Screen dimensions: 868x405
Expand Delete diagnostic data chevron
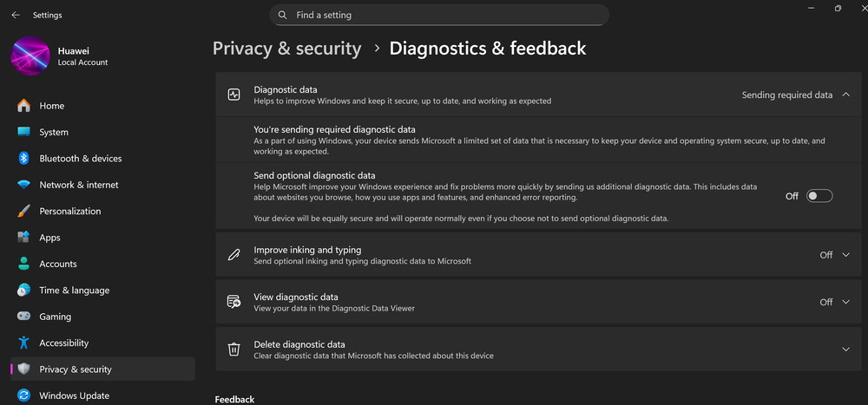point(845,349)
